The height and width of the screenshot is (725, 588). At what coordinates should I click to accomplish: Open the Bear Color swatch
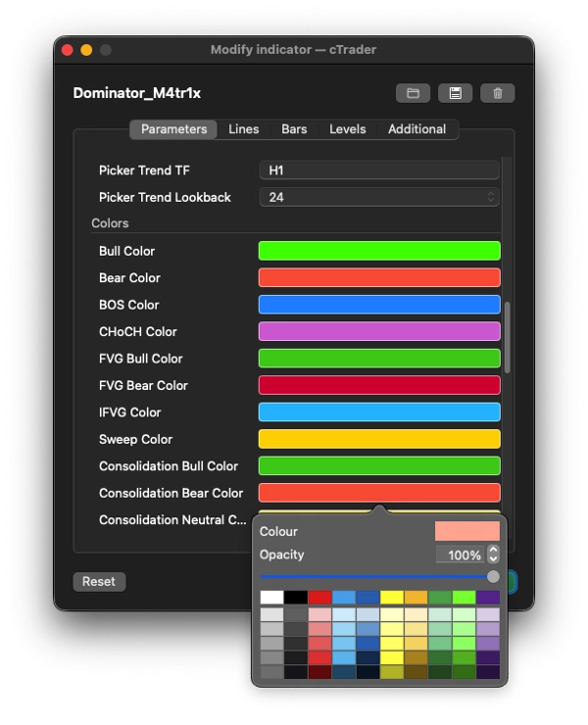(x=379, y=278)
